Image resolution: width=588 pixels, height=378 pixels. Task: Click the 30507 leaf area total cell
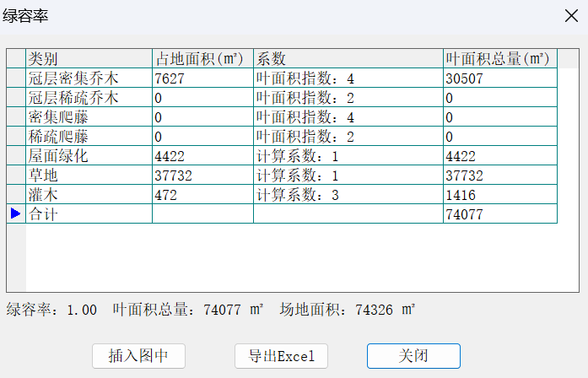(x=499, y=78)
